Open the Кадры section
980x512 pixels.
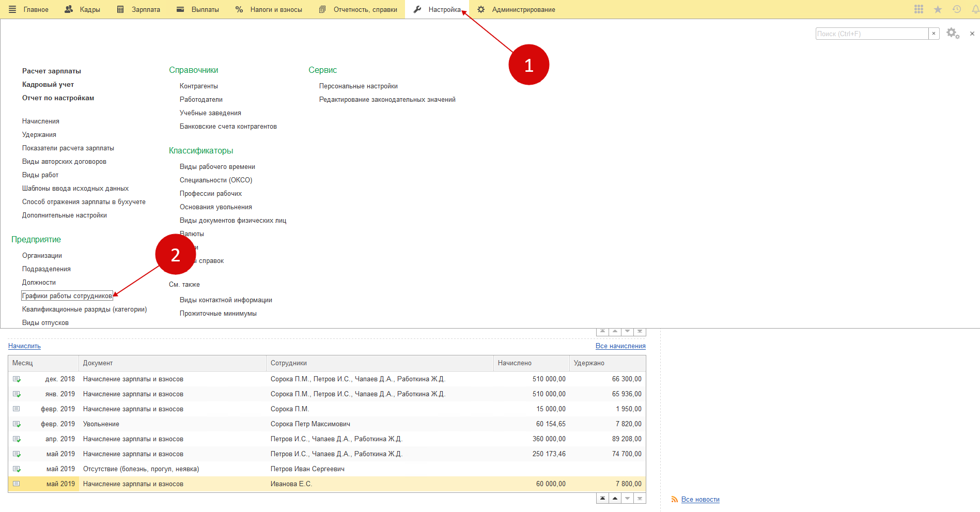(x=90, y=9)
